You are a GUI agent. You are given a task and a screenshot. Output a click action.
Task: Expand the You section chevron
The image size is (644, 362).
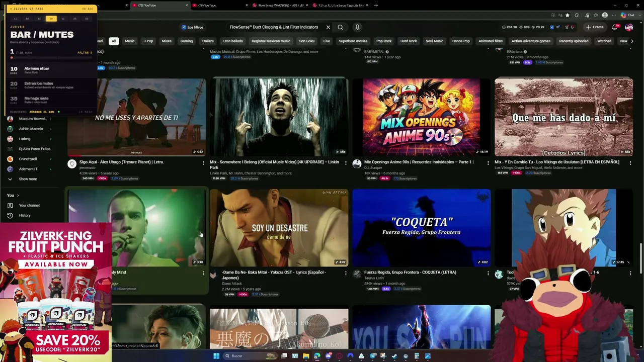click(x=18, y=195)
